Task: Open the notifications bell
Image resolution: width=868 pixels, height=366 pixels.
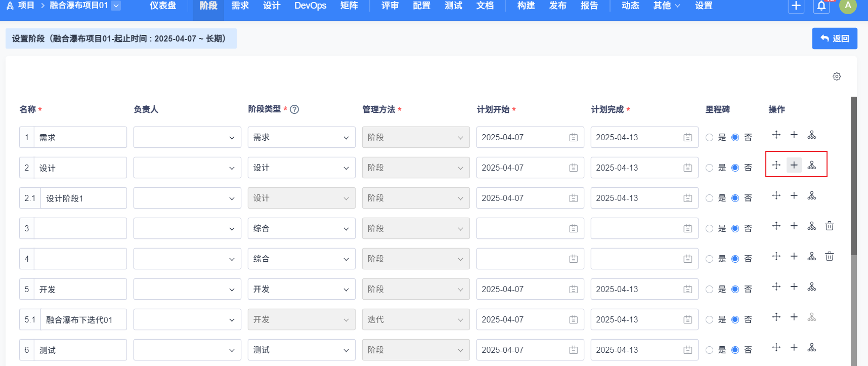Action: click(x=821, y=6)
